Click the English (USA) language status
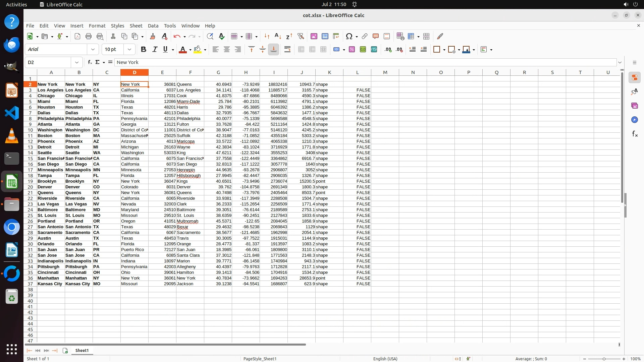644x362 pixels. pyautogui.click(x=385, y=359)
